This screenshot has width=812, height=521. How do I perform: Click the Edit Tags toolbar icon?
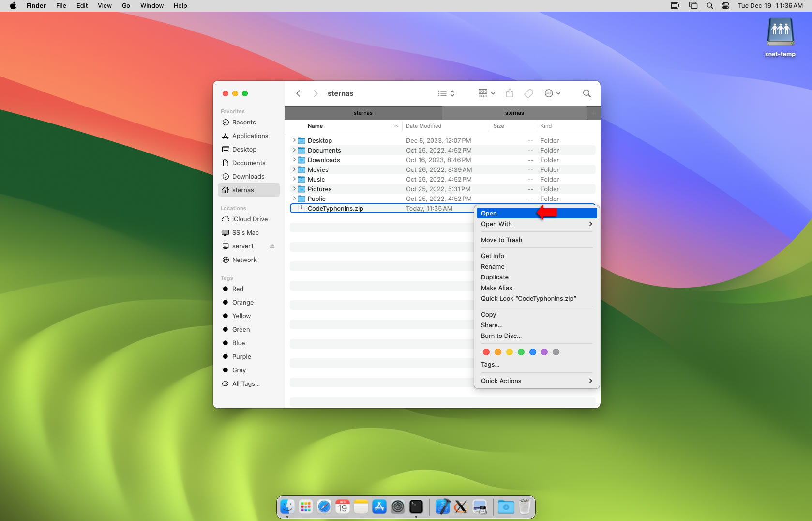coord(529,93)
